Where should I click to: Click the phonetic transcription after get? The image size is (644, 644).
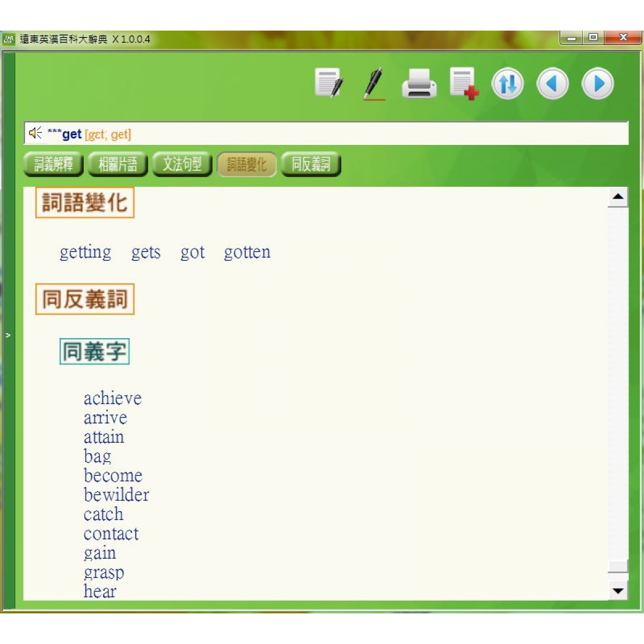click(108, 134)
